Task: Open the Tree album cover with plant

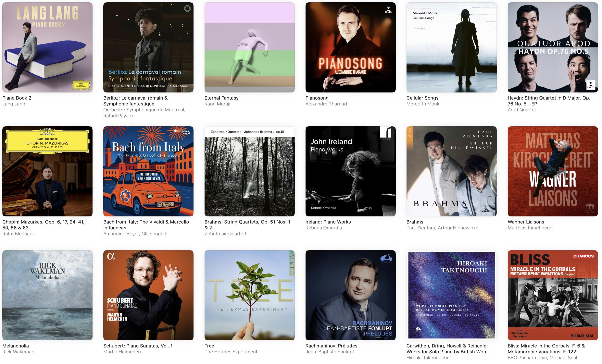Action: (249, 295)
